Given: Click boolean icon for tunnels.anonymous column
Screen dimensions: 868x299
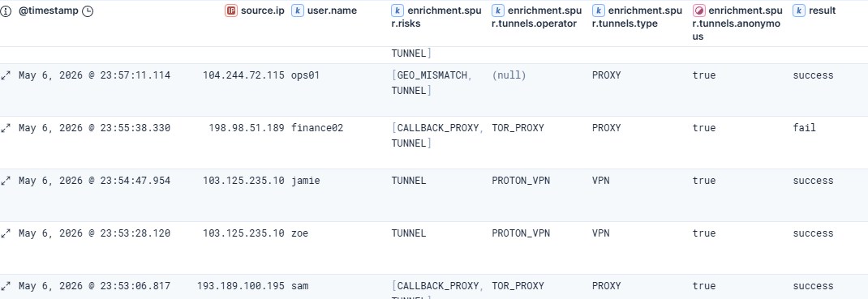Looking at the screenshot, I should pos(699,11).
